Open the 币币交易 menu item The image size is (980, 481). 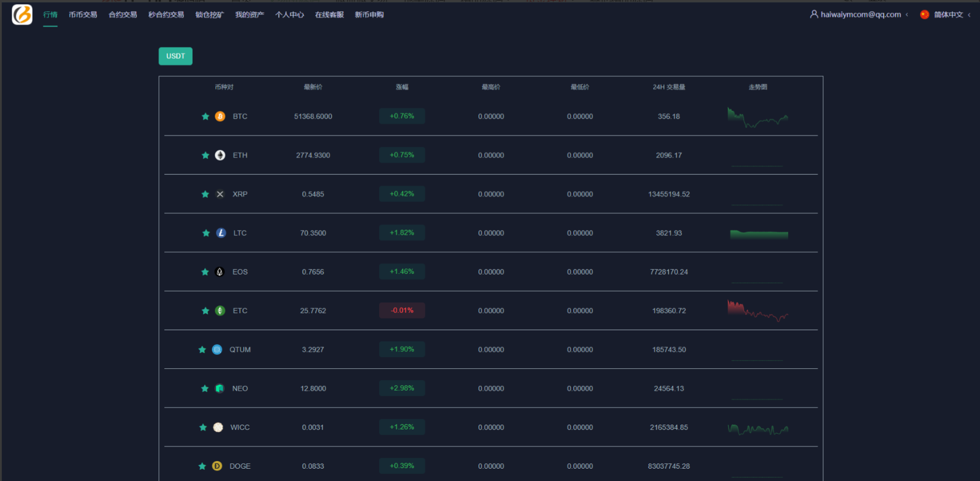pyautogui.click(x=83, y=15)
